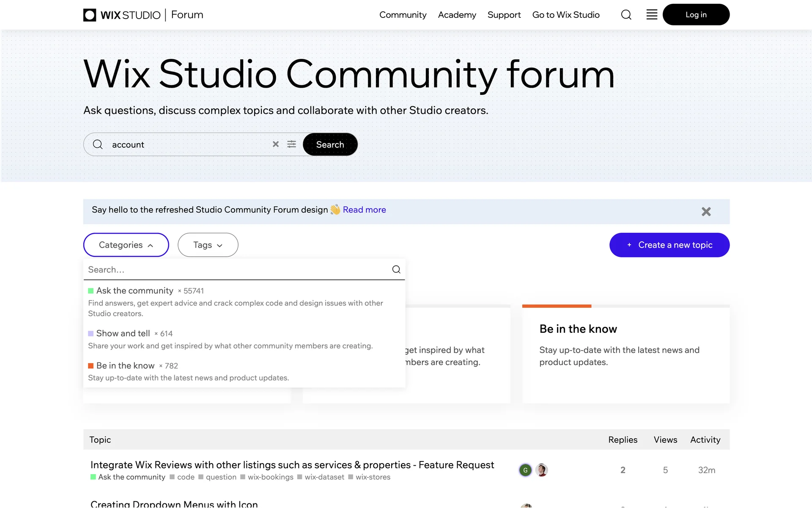Click Create a new topic button
Viewport: 812px width, 508px height.
tap(669, 245)
